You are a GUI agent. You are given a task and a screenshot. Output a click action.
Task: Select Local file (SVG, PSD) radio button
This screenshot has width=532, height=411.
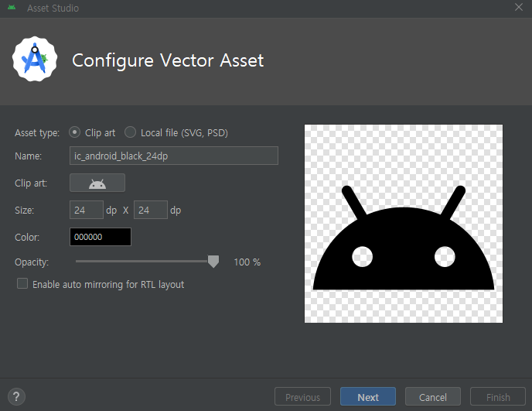pos(130,132)
